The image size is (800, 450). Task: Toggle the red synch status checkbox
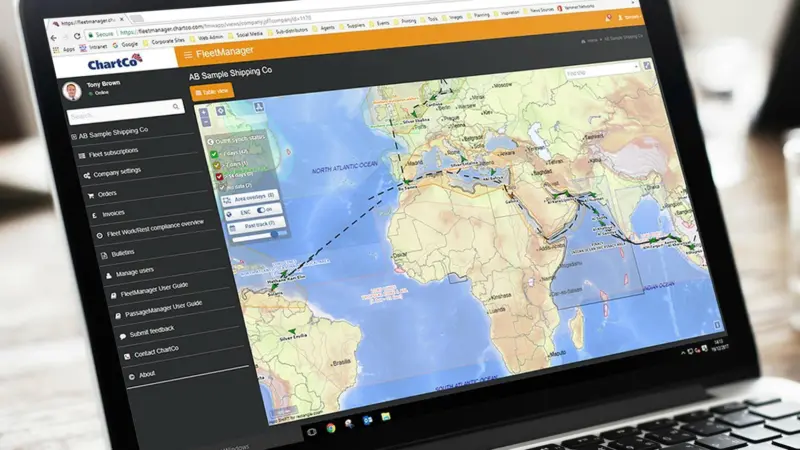[219, 177]
